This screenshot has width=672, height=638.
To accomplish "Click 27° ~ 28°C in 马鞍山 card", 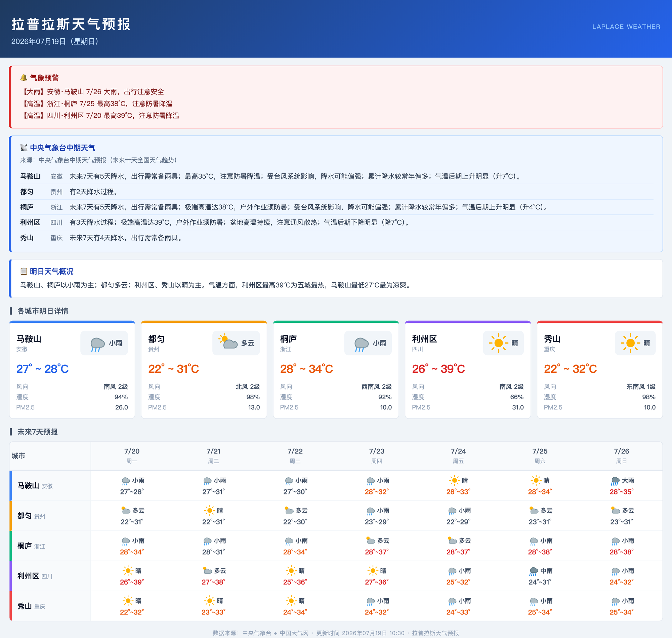I will [x=42, y=369].
